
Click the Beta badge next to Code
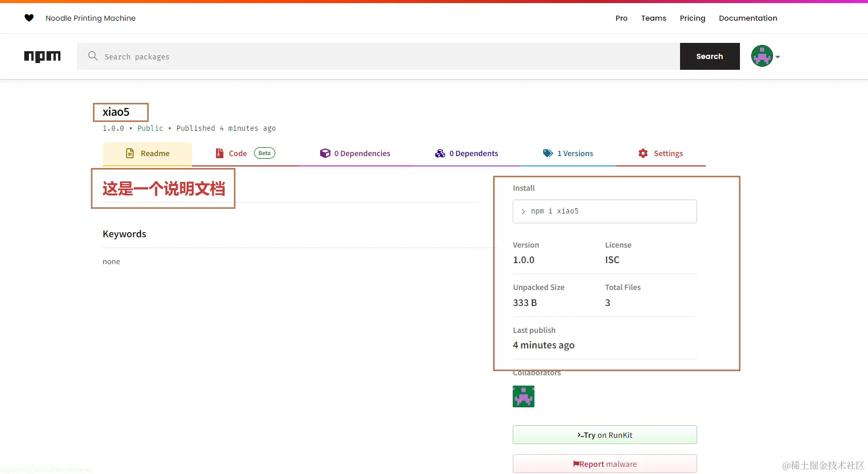[x=264, y=153]
